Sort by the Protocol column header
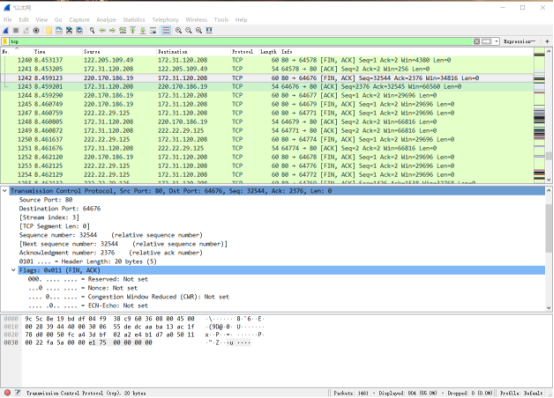 (244, 52)
